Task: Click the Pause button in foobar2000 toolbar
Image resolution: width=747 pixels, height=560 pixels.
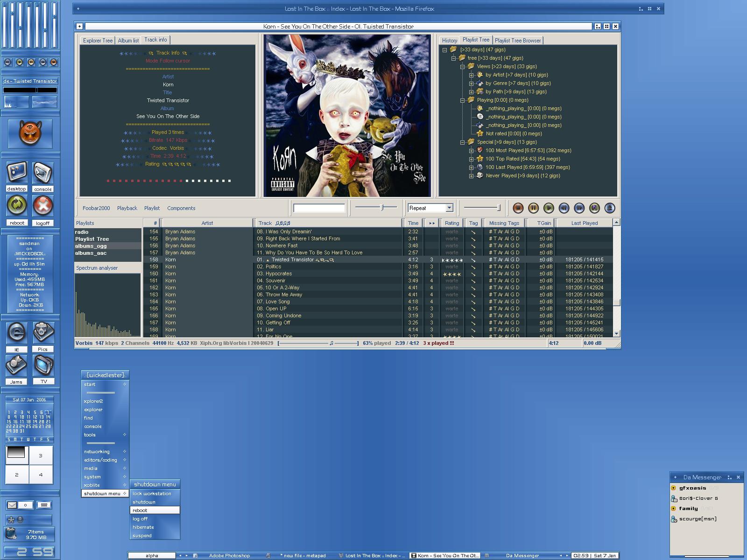Action: pos(533,208)
